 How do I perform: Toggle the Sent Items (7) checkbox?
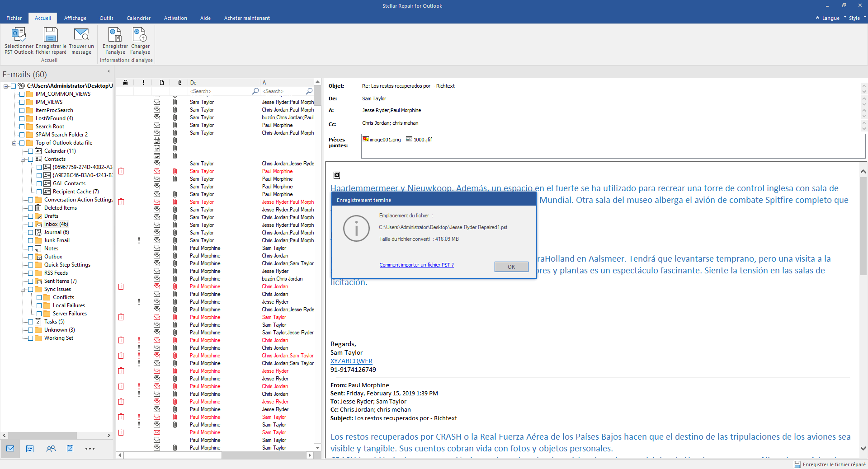30,281
